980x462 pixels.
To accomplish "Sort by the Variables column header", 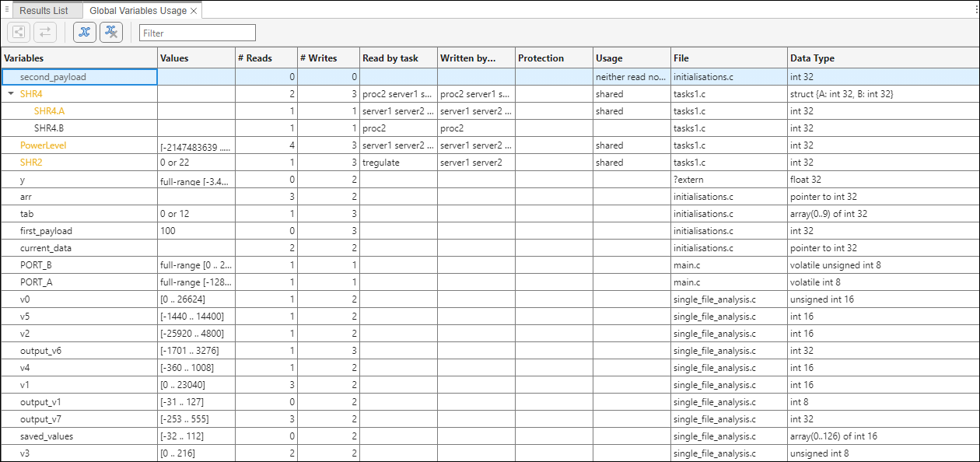I will 79,58.
